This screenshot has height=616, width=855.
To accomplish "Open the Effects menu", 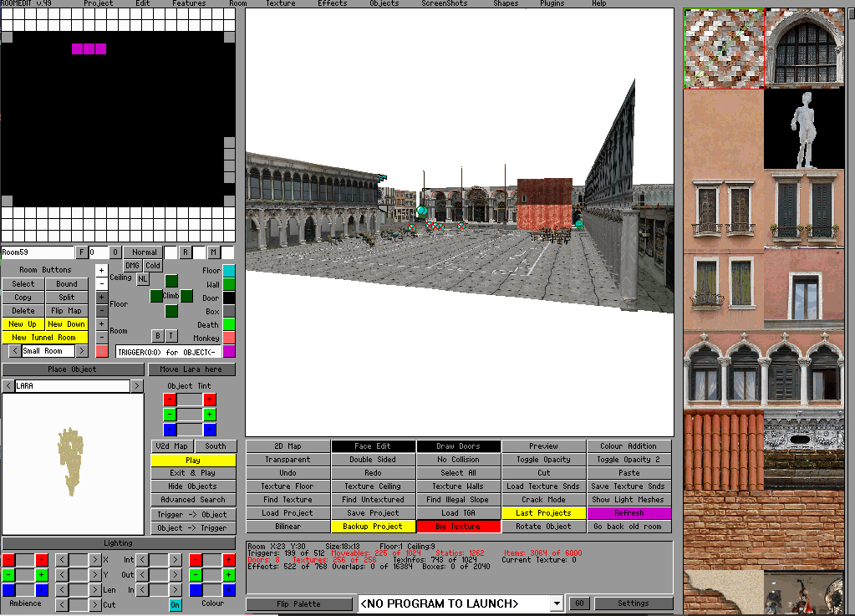I will [x=332, y=3].
